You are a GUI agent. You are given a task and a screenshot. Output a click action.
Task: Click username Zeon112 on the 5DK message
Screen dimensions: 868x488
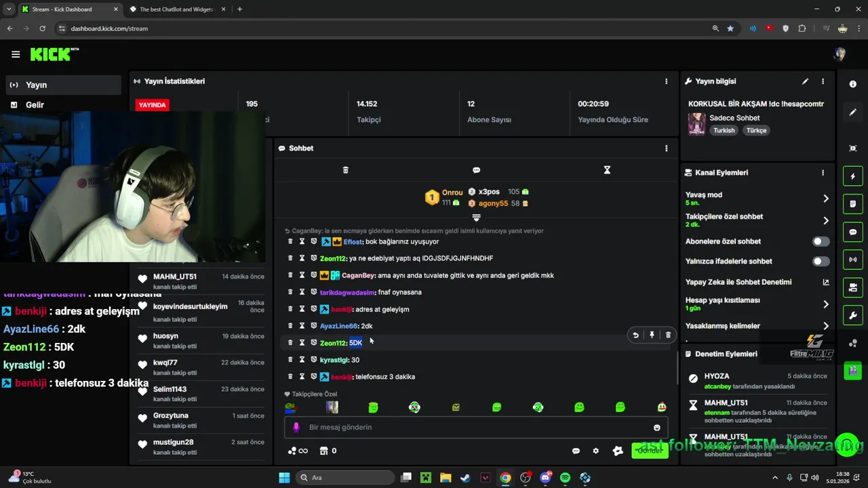coord(332,343)
